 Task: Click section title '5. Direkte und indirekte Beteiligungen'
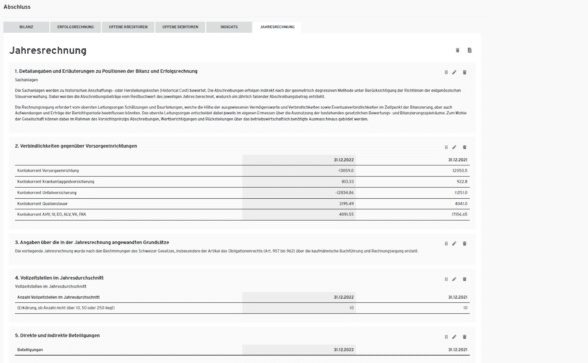(x=57, y=336)
